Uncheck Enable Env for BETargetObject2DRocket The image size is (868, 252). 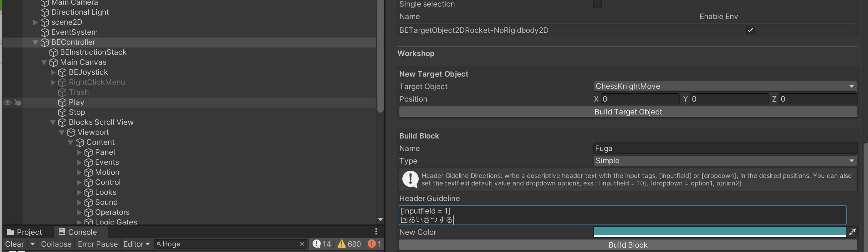[x=750, y=30]
